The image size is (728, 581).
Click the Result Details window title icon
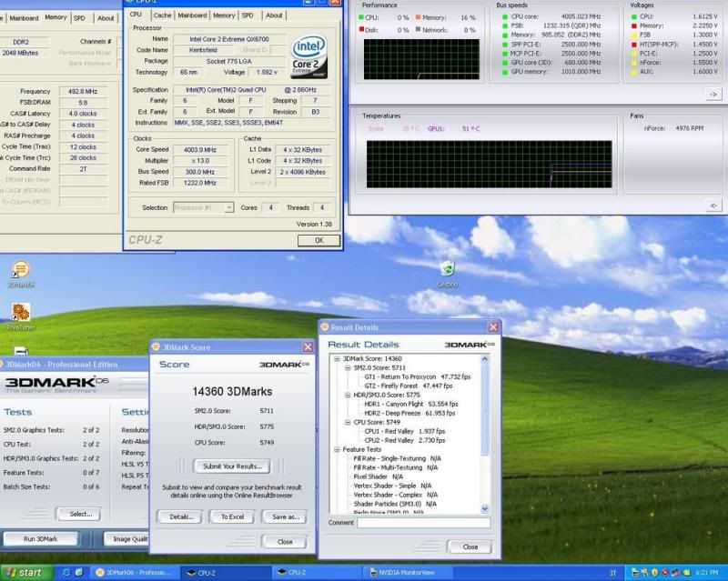pyautogui.click(x=325, y=327)
